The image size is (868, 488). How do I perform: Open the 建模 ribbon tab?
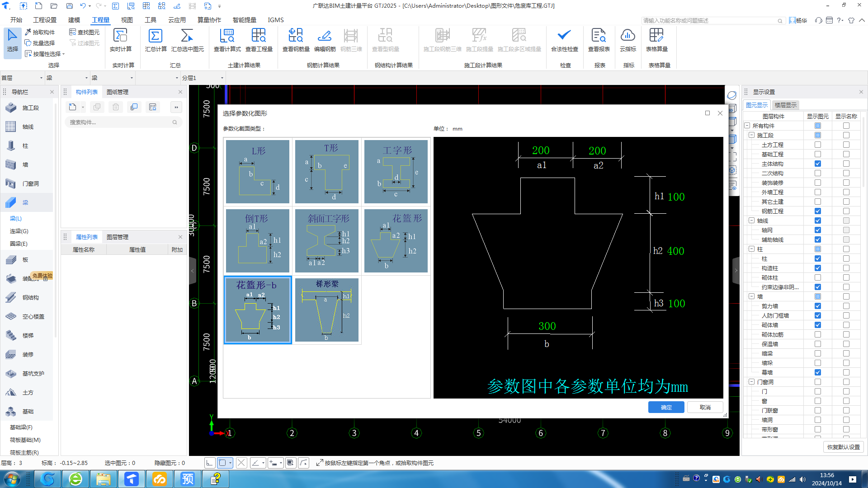[74, 20]
